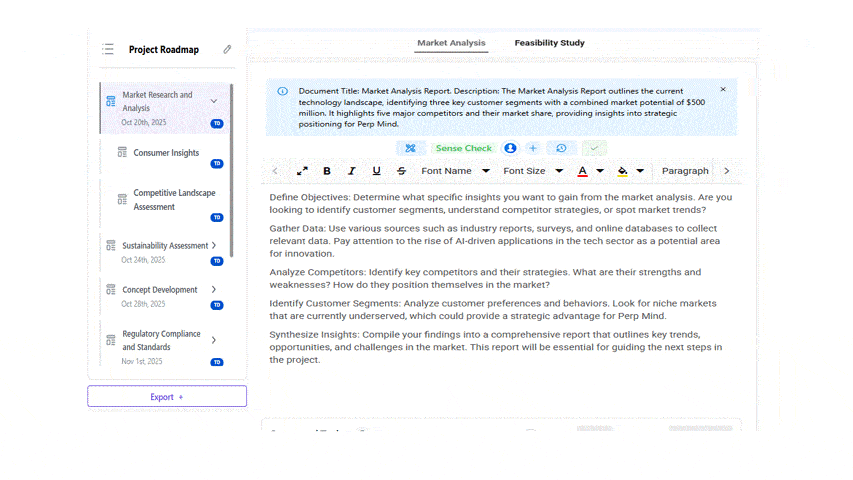This screenshot has width=853, height=480.
Task: Dismiss the document description banner
Action: point(723,90)
